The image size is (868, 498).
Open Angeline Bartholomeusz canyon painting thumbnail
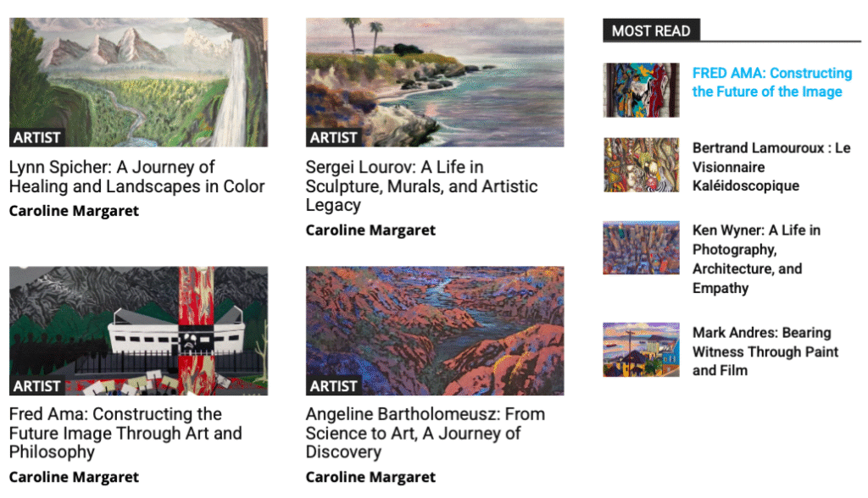pos(435,330)
